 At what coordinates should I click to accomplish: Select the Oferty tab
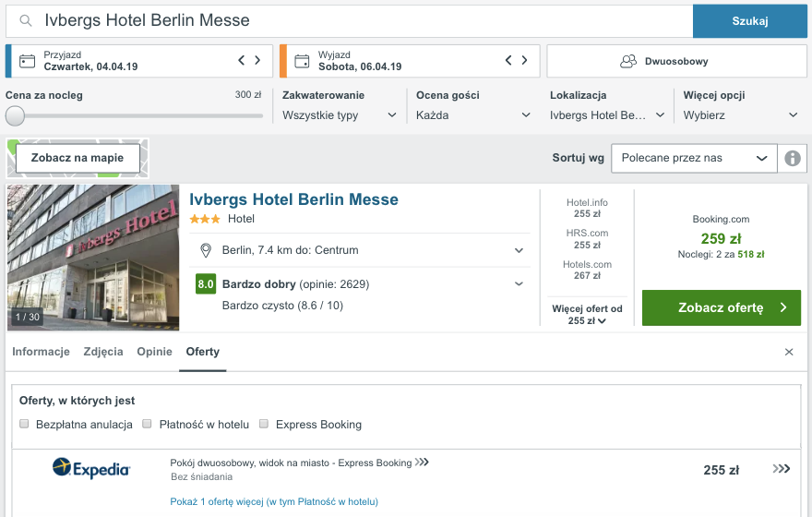[x=202, y=352]
